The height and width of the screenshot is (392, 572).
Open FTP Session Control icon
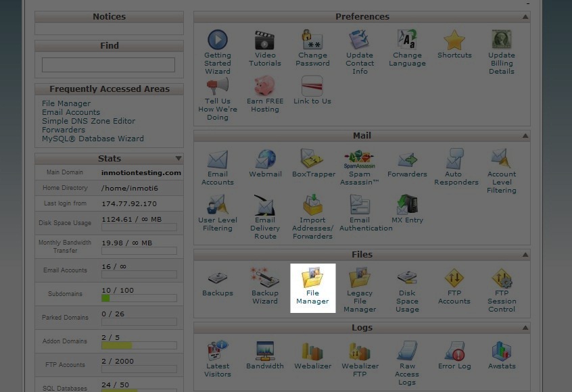[x=502, y=278]
